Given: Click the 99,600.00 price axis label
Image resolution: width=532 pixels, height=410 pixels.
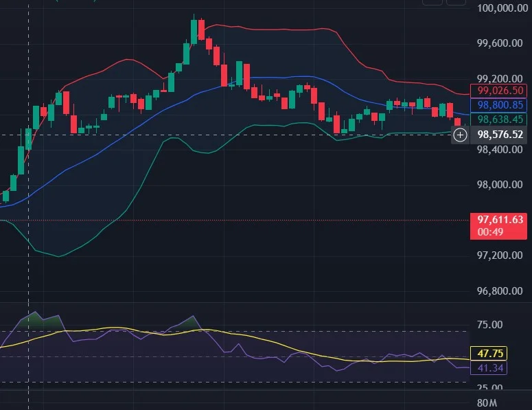Looking at the screenshot, I should (x=500, y=43).
